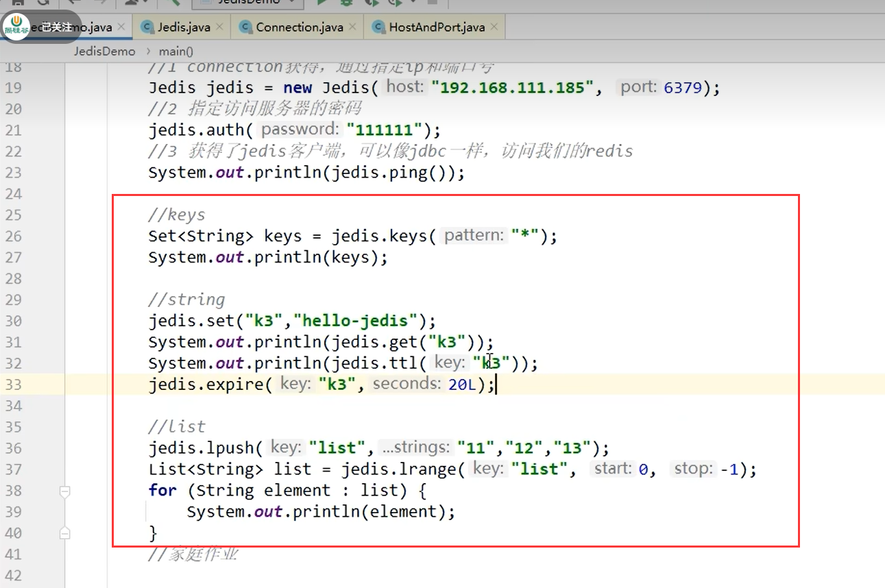Click the //list comment line
This screenshot has width=885, height=588.
point(177,427)
